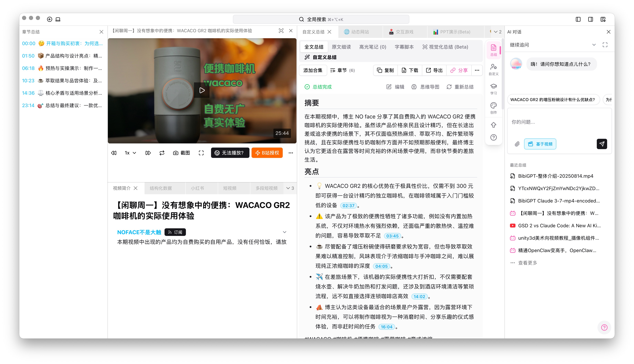This screenshot has height=364, width=634.
Task: Click global search bar at top
Action: point(321,19)
